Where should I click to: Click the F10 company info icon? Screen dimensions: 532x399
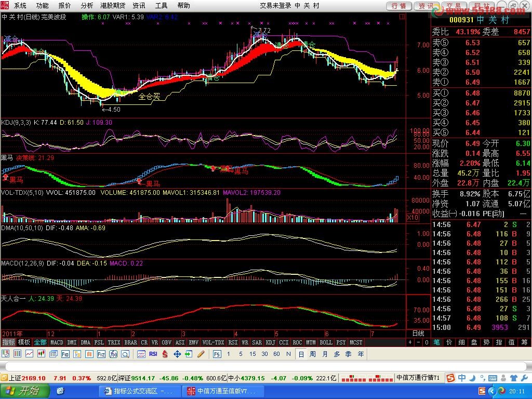click(65, 354)
